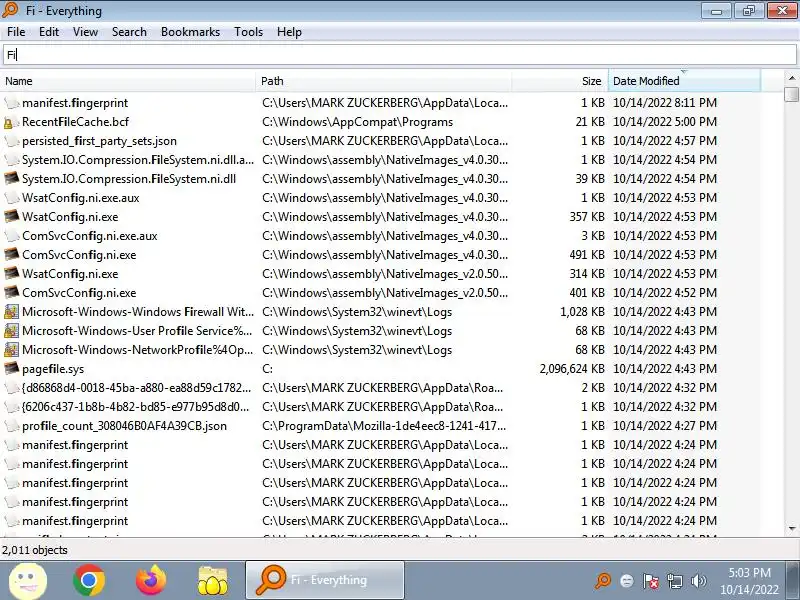This screenshot has height=600, width=800.
Task: Open the Bookmarks menu
Action: coord(190,32)
